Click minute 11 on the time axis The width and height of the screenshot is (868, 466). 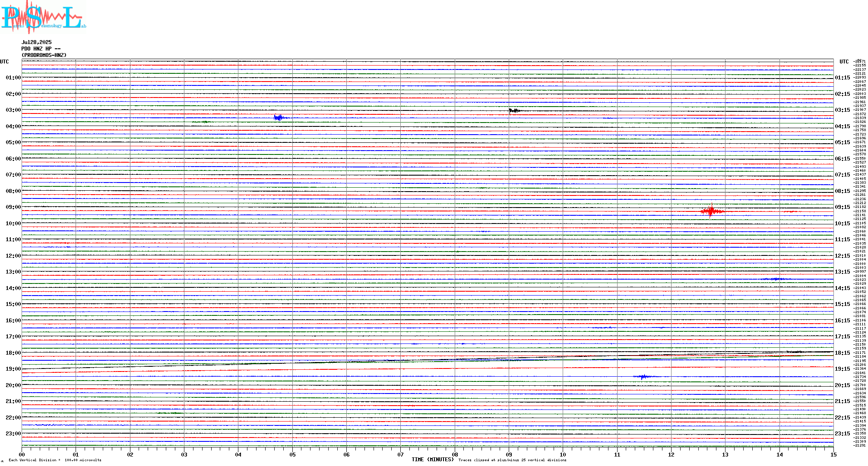pos(617,454)
